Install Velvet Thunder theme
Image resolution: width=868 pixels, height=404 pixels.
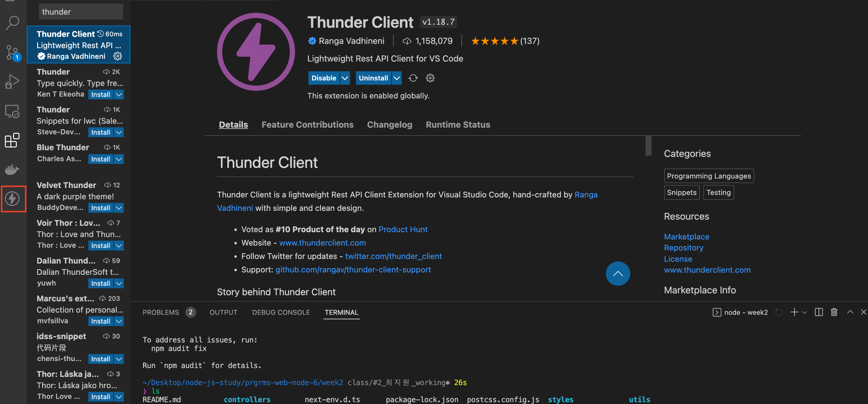click(x=100, y=208)
